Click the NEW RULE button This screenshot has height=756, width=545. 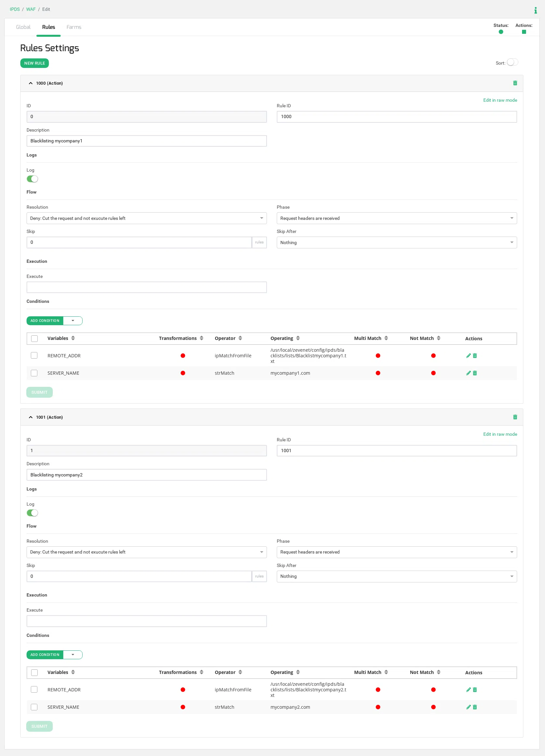(x=34, y=63)
